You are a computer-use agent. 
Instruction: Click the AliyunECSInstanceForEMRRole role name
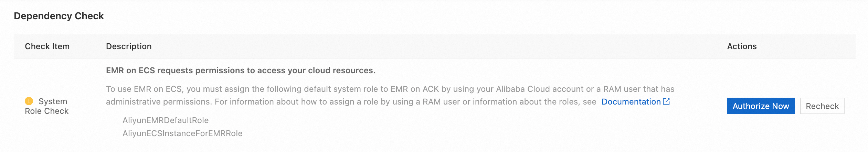point(182,133)
